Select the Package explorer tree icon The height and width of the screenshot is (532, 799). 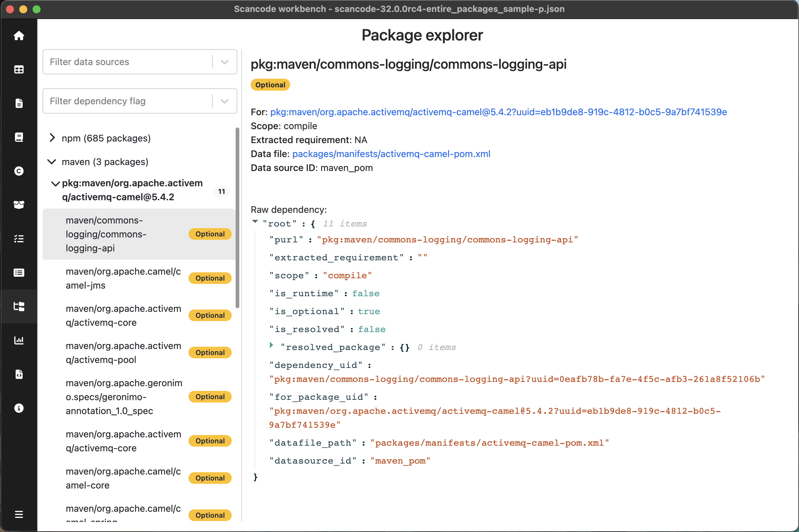[19, 307]
